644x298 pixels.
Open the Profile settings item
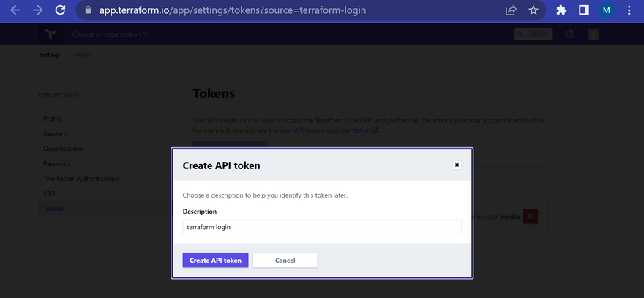coord(52,119)
